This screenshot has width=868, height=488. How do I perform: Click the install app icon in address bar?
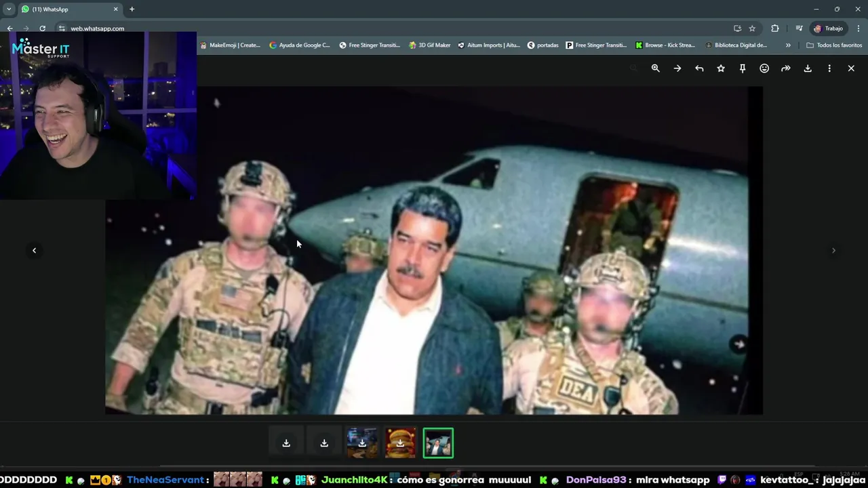pos(737,28)
